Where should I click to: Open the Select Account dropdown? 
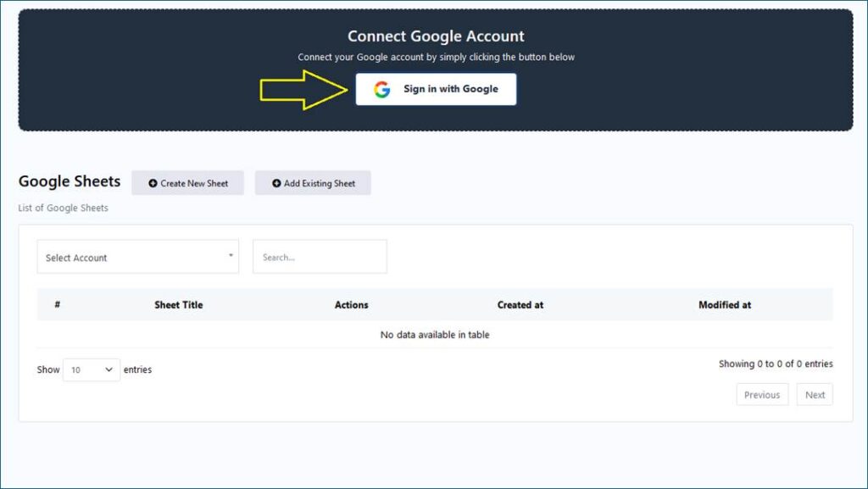click(137, 257)
